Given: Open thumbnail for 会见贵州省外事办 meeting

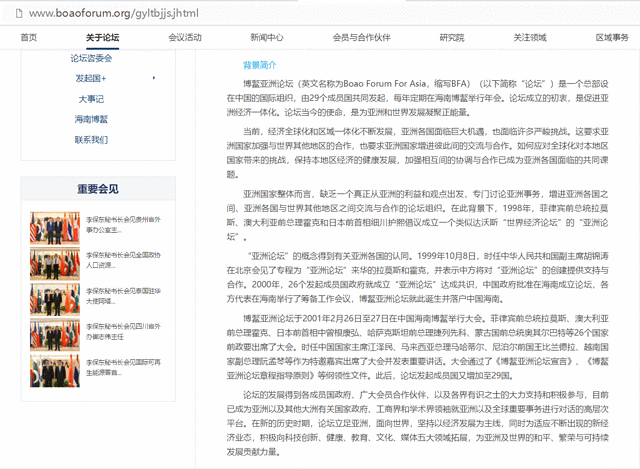Looking at the screenshot, I should tap(56, 221).
